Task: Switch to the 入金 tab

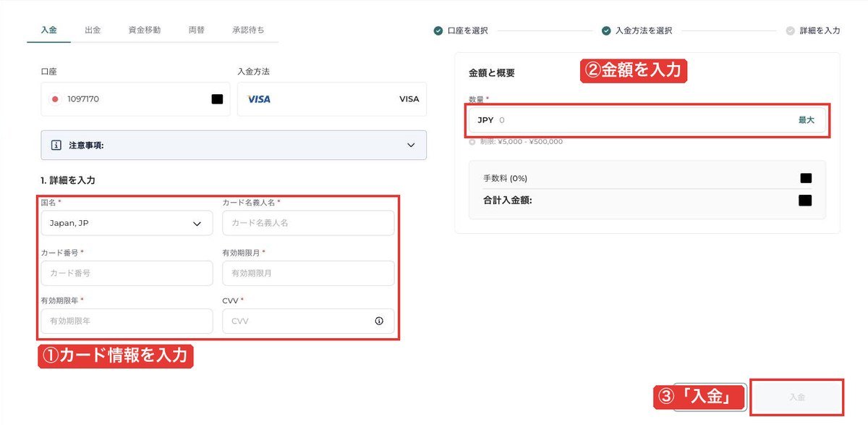Action: (x=49, y=30)
